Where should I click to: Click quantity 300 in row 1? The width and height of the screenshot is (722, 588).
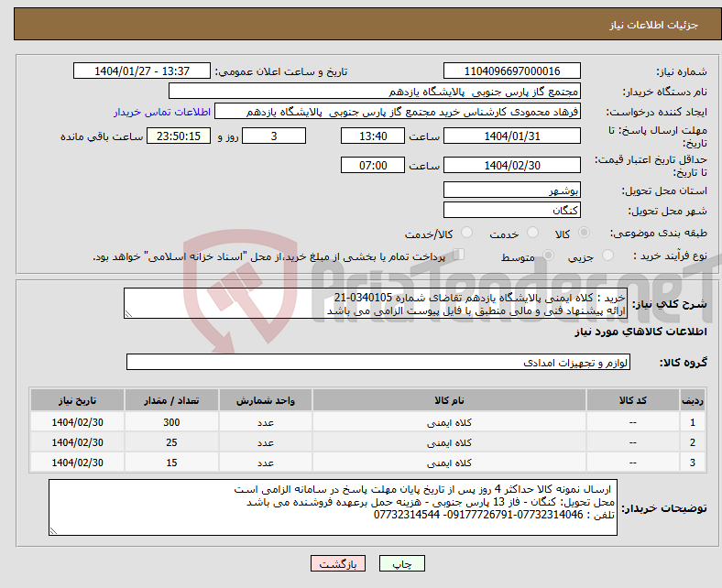[x=171, y=422]
